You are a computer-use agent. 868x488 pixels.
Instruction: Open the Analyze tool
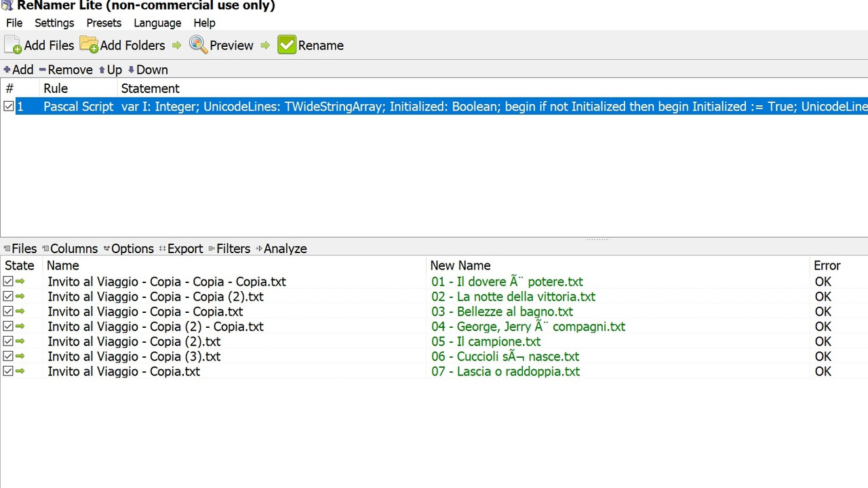pos(281,248)
